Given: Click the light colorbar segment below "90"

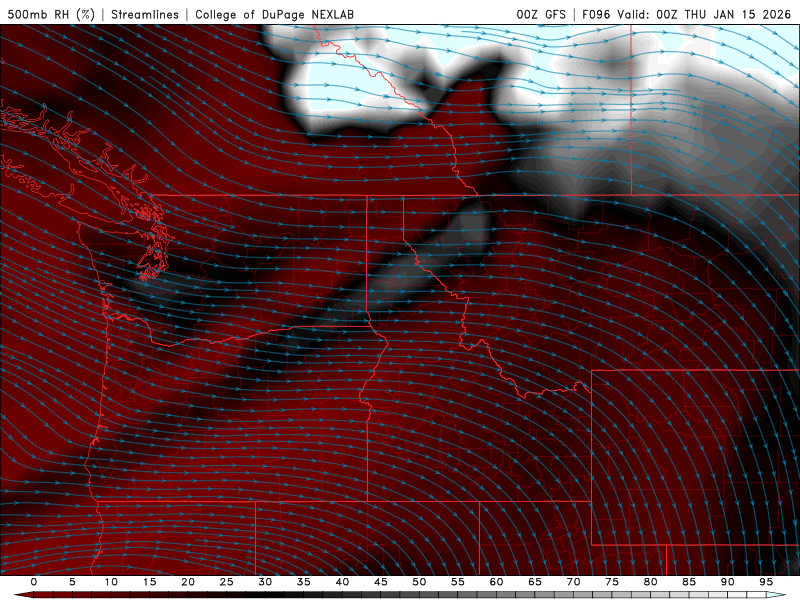Looking at the screenshot, I should [732, 595].
